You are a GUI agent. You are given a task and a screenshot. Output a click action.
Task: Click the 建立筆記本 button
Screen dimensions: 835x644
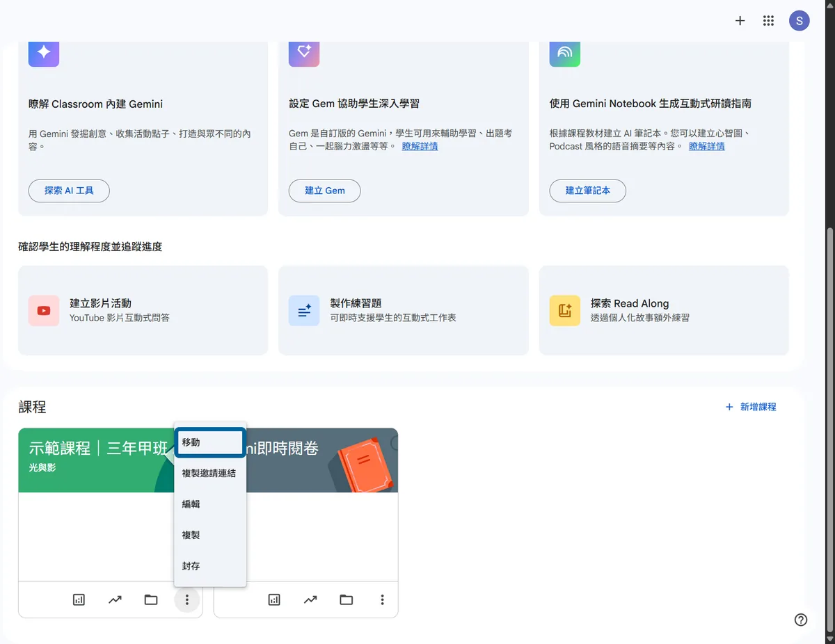tap(588, 191)
